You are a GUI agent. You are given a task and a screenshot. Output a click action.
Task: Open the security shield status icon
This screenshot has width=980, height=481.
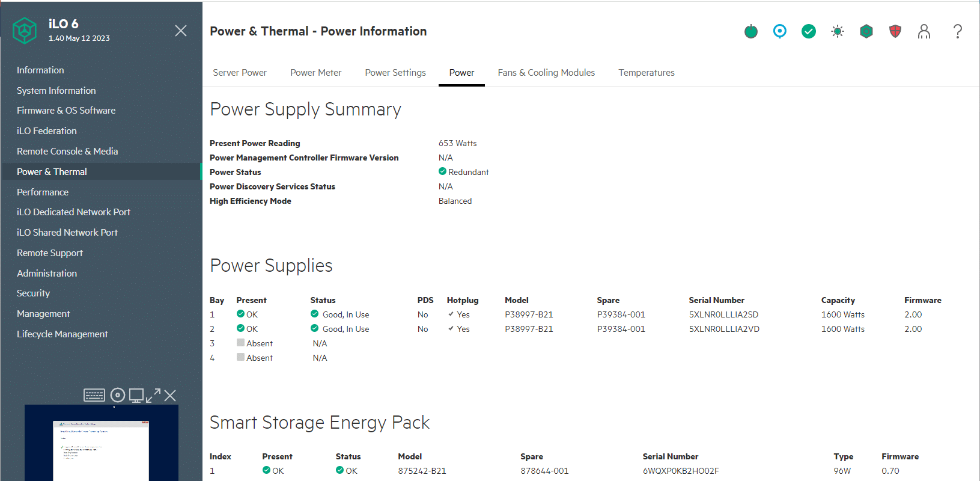895,31
